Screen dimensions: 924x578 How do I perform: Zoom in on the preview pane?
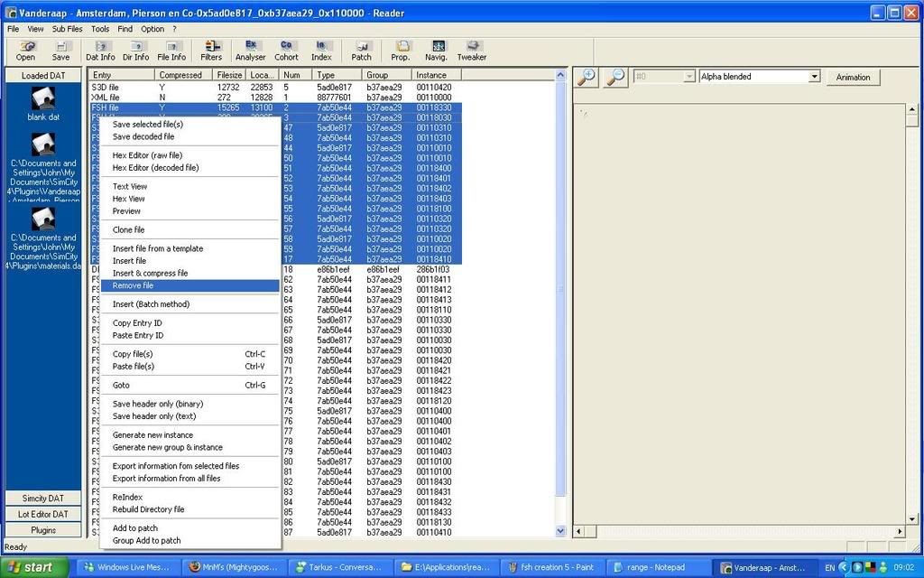587,78
